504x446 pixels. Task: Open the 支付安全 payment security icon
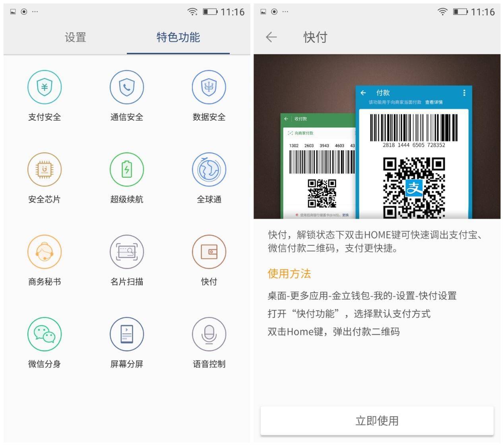point(45,87)
